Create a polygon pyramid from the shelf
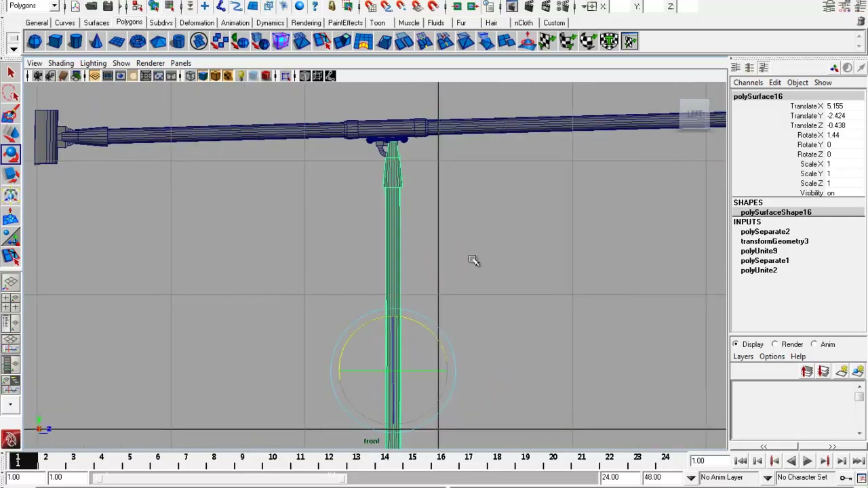Screen dimensions: 868x488 [x=158, y=42]
